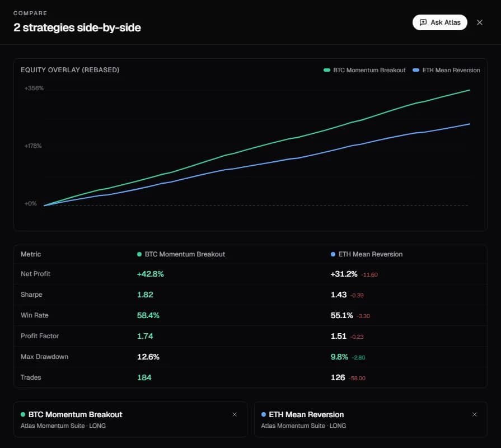Click the 1.74 profit factor value
Image resolution: width=501 pixels, height=448 pixels.
(x=145, y=336)
